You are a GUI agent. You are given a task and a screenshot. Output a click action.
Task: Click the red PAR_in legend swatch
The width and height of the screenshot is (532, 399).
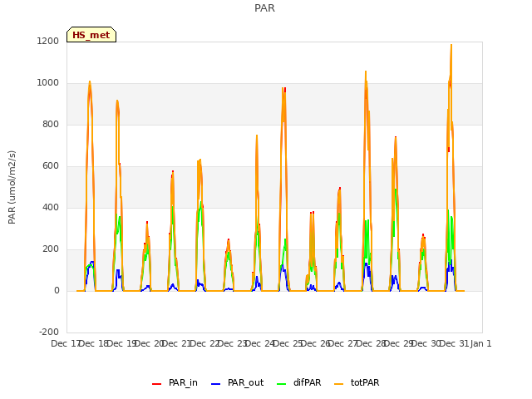click(157, 384)
